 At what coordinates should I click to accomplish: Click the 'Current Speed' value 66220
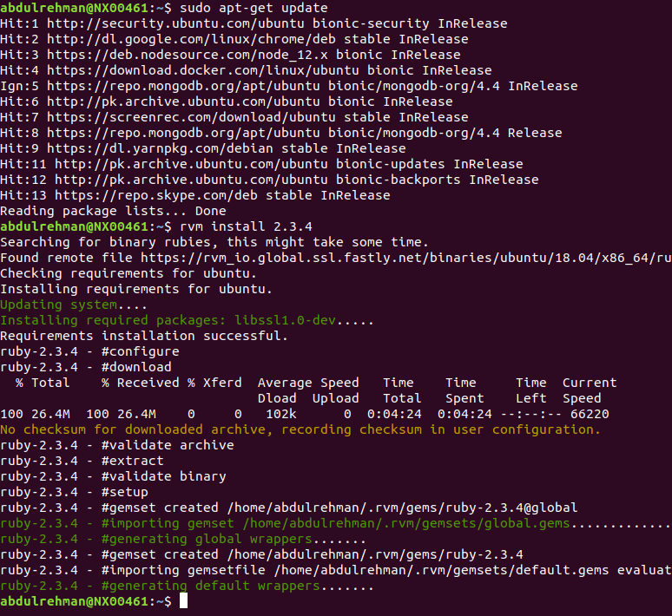point(590,414)
